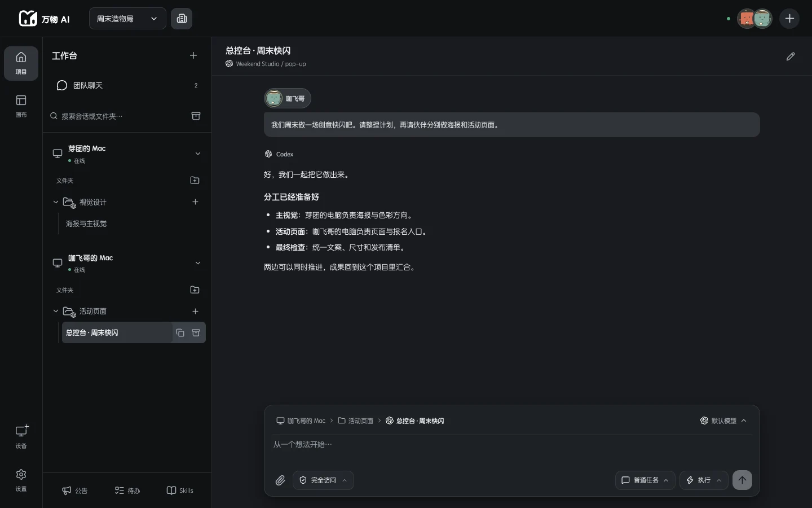Viewport: 812px width, 508px height.
Task: Add new folder under 芽团的 Mac
Action: pyautogui.click(x=195, y=181)
